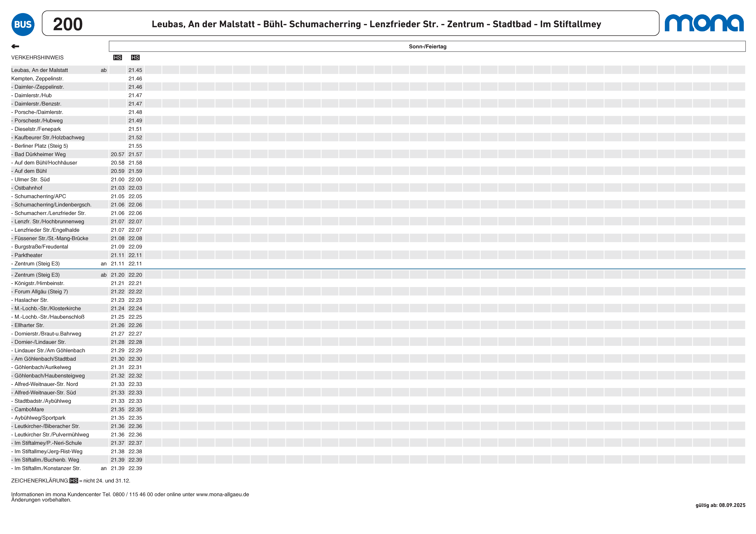The image size is (756, 534).
Task: Click the HS marker above the 20.57 column
Action: 118,58
